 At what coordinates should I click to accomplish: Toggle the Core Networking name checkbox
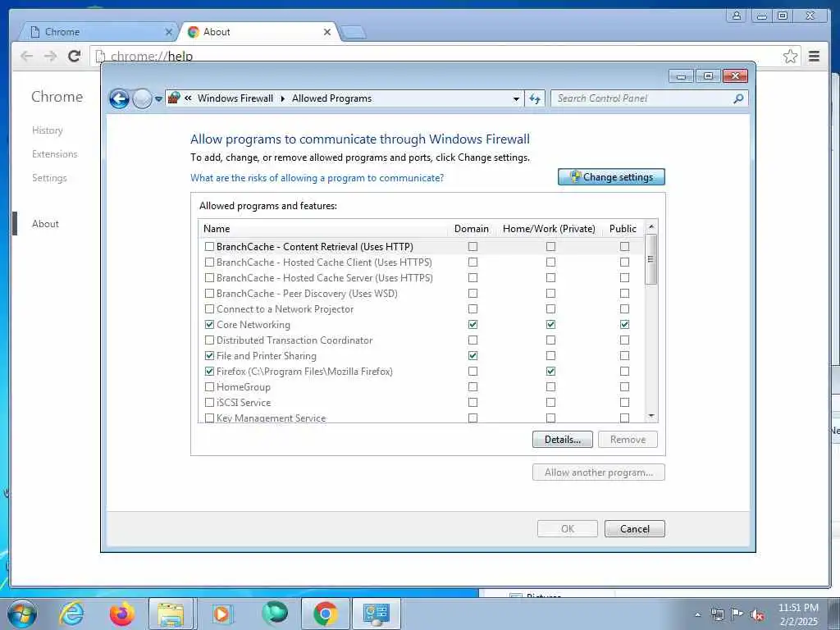209,325
